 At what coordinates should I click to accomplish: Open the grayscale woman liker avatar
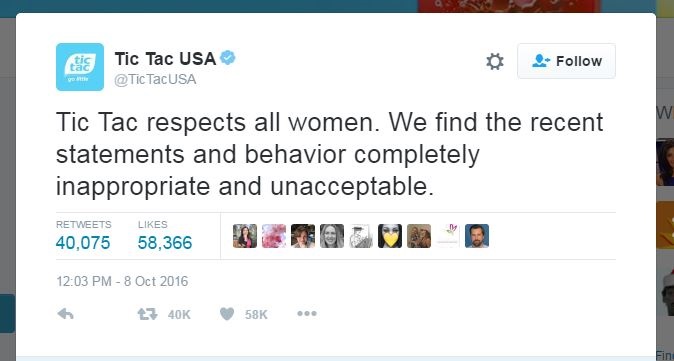point(332,236)
